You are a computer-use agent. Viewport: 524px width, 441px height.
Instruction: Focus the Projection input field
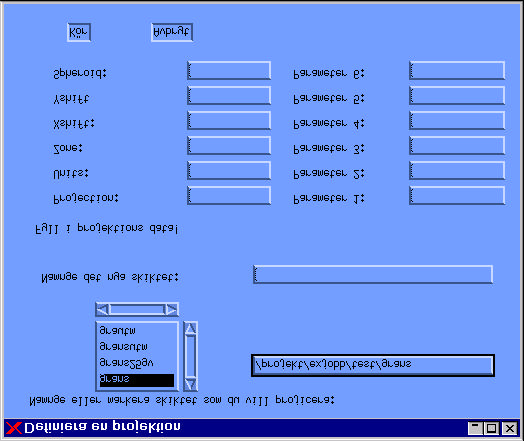pos(229,195)
